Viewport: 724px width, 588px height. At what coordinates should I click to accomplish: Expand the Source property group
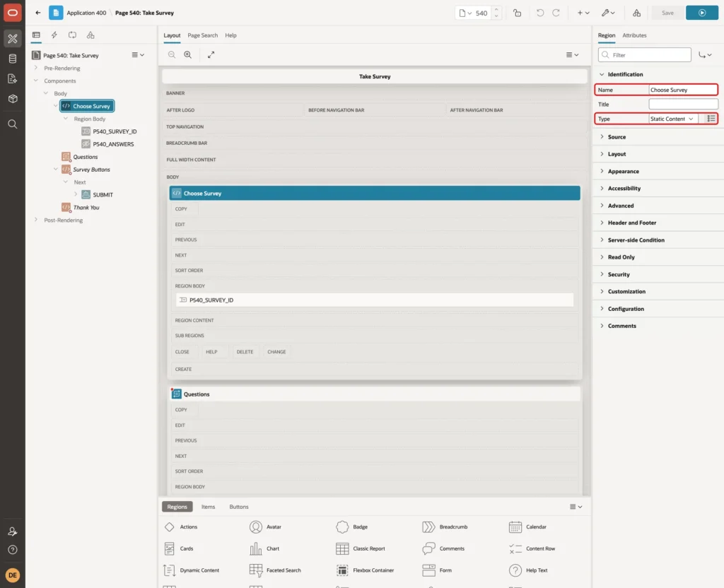pos(602,136)
